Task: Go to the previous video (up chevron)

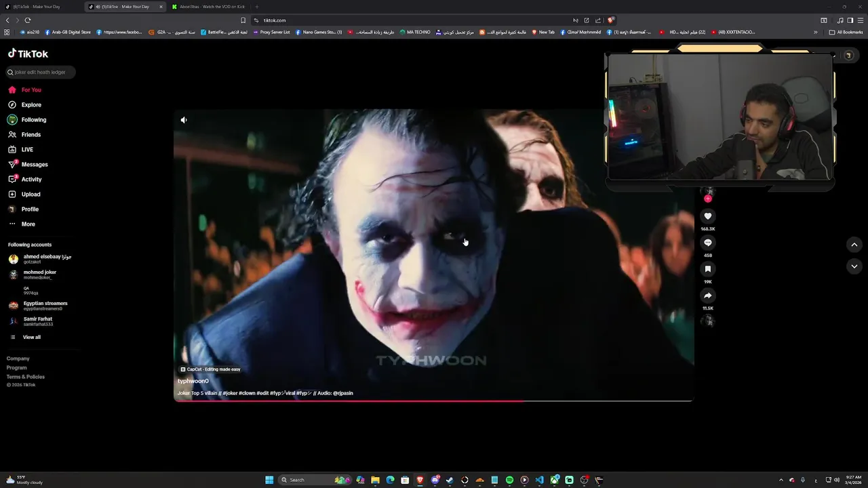Action: (854, 245)
